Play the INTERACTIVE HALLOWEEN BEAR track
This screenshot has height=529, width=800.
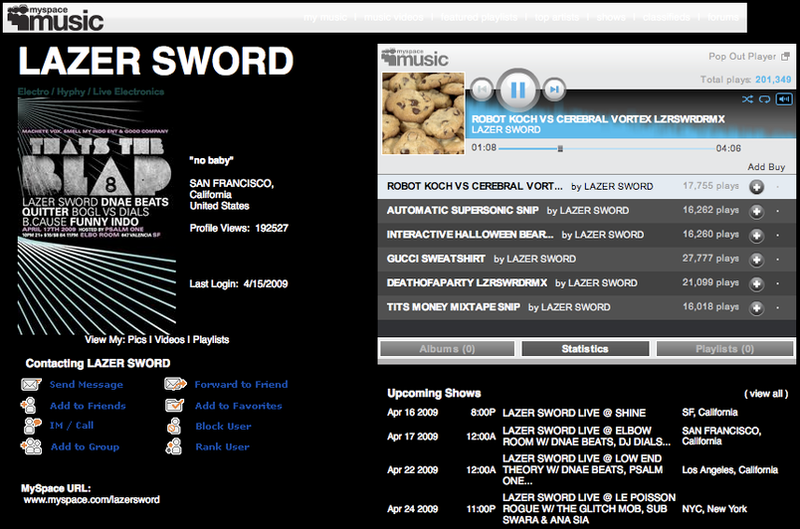[470, 235]
